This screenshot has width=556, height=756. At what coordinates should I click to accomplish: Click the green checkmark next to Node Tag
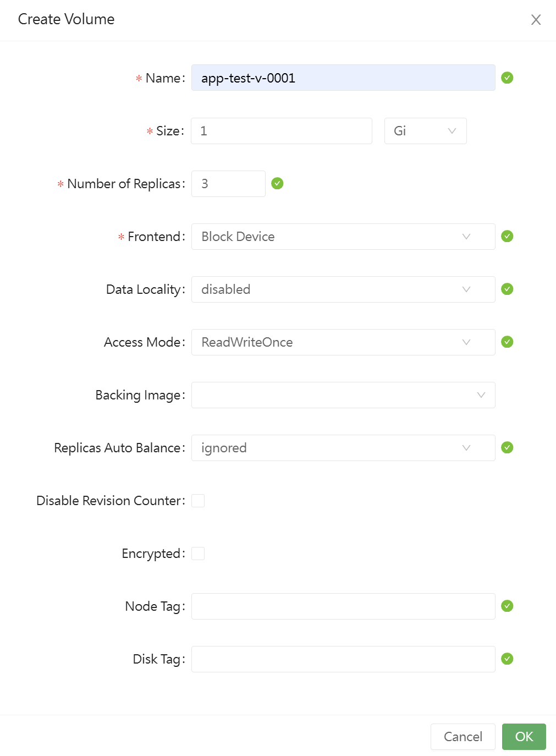pyautogui.click(x=507, y=606)
